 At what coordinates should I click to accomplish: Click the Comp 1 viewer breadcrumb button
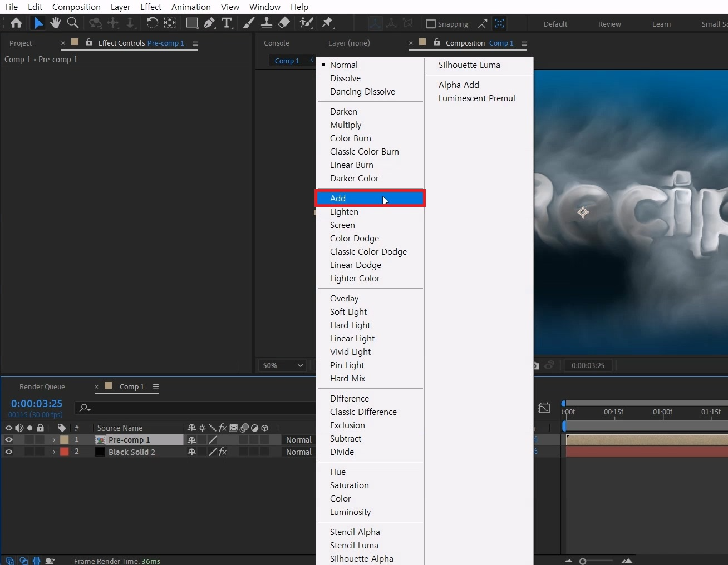click(287, 61)
